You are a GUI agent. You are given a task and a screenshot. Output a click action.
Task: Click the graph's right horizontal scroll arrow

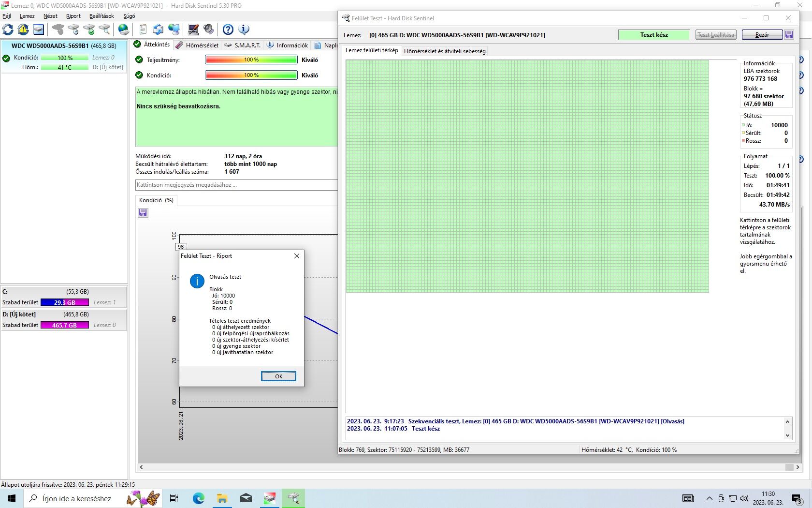[797, 467]
